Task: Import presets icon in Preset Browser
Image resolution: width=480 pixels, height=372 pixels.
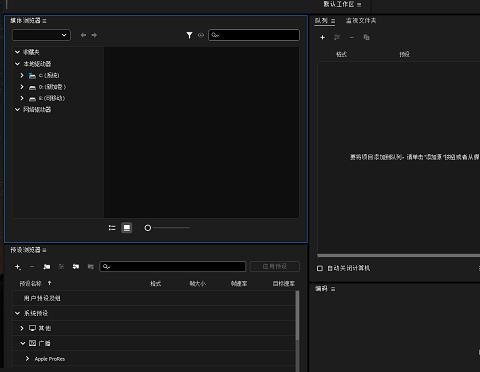Action: point(76,267)
